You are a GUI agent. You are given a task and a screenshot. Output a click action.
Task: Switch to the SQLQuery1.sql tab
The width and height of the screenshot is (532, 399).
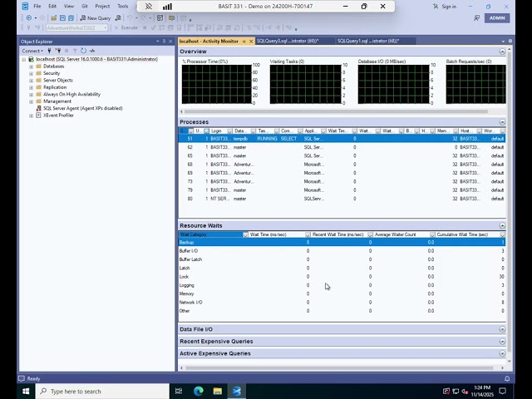click(x=368, y=41)
